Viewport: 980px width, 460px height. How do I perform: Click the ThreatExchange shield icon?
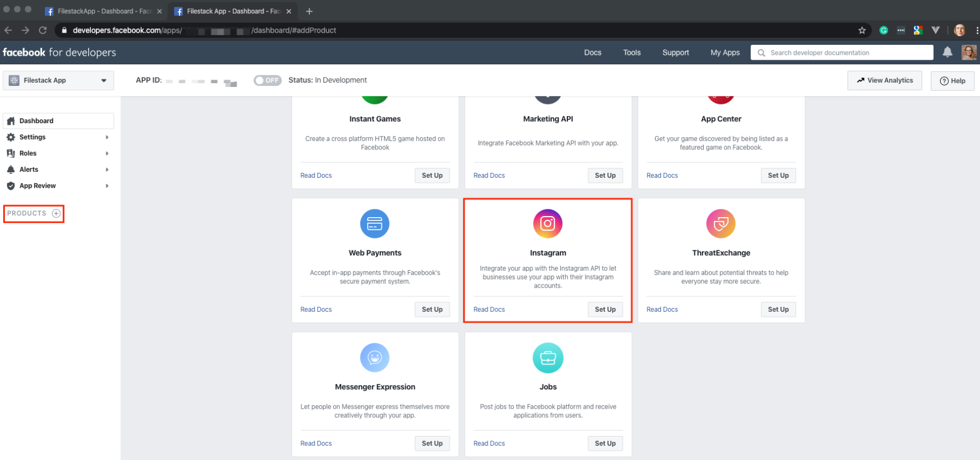pos(721,224)
